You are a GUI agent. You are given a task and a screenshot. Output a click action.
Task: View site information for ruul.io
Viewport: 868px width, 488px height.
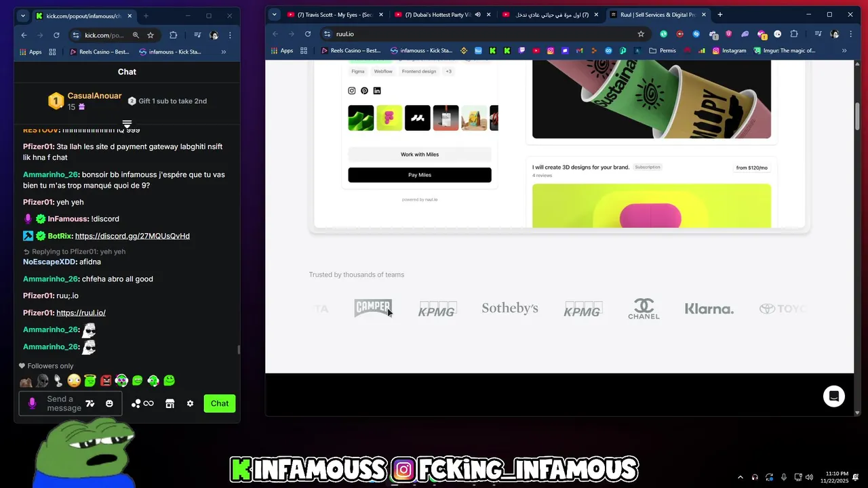327,34
